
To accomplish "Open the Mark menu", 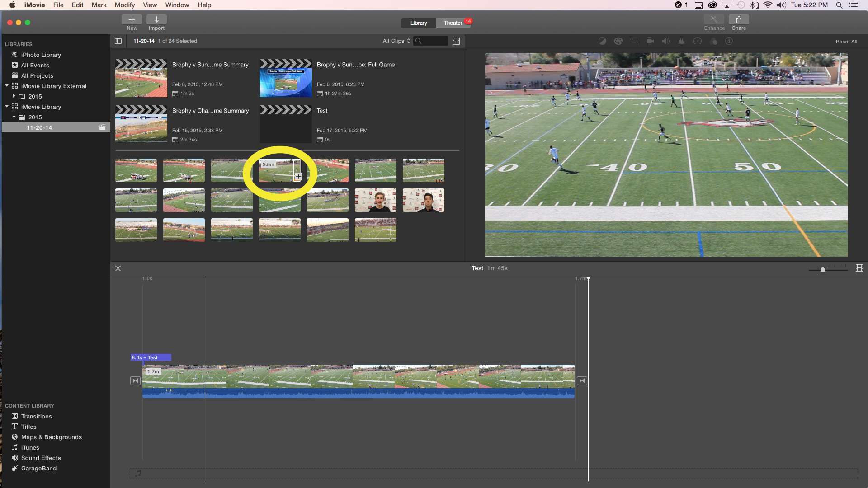I will tap(99, 5).
